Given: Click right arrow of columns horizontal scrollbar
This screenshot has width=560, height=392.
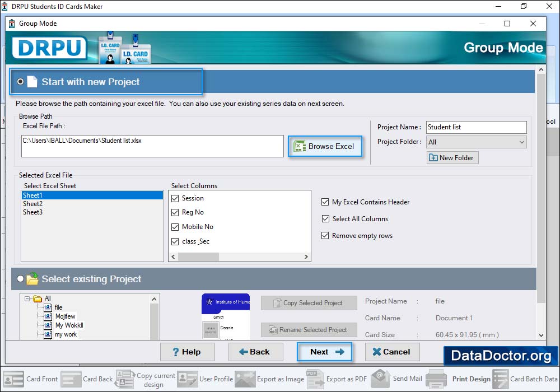Looking at the screenshot, I should coord(306,256).
